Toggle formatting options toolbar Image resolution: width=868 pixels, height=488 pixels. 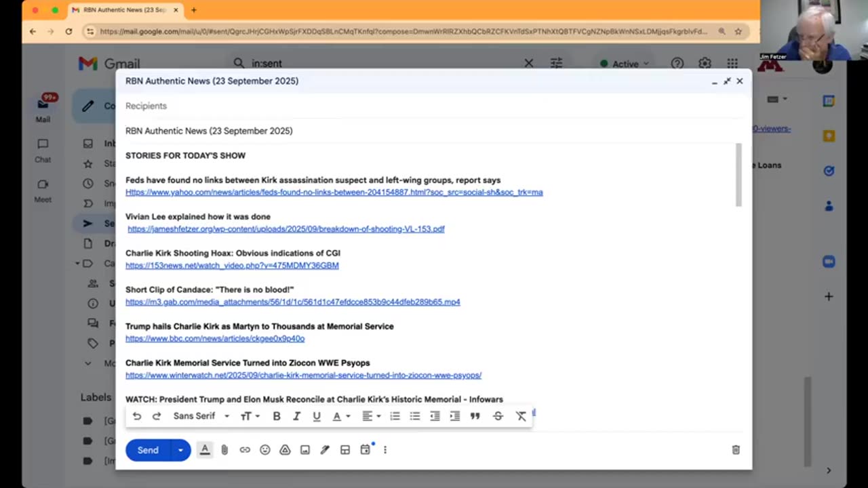click(x=205, y=450)
